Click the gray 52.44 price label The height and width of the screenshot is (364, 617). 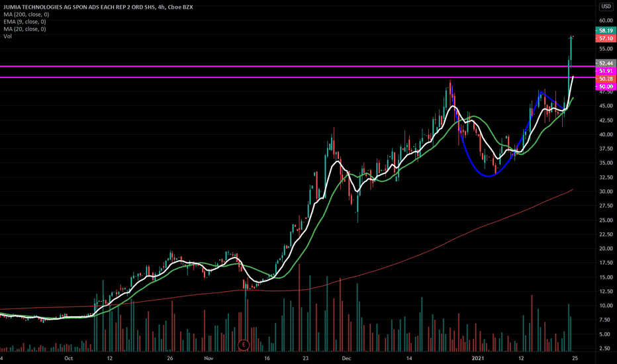606,63
